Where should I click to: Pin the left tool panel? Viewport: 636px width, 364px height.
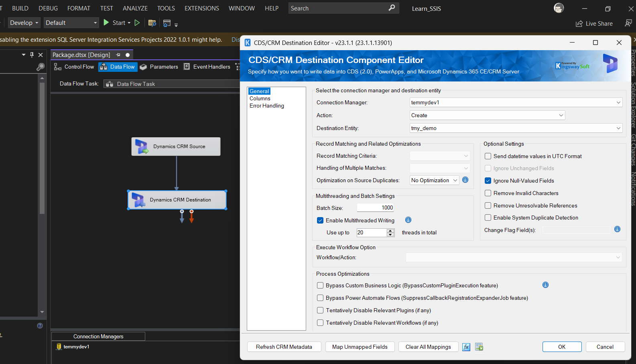point(32,55)
